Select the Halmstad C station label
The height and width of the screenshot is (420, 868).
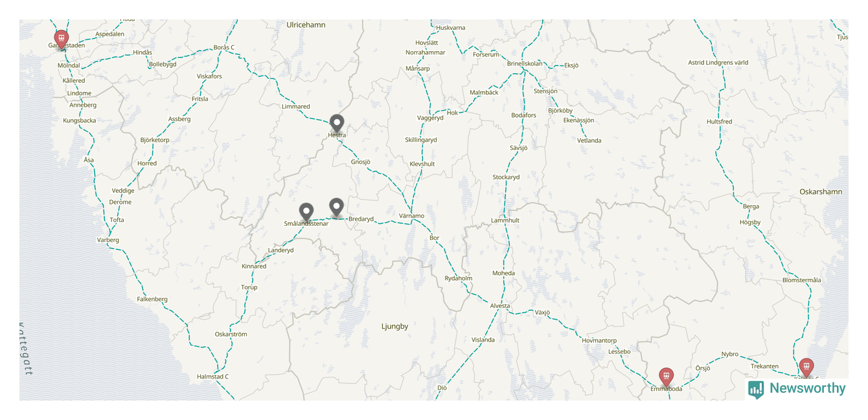pyautogui.click(x=212, y=377)
